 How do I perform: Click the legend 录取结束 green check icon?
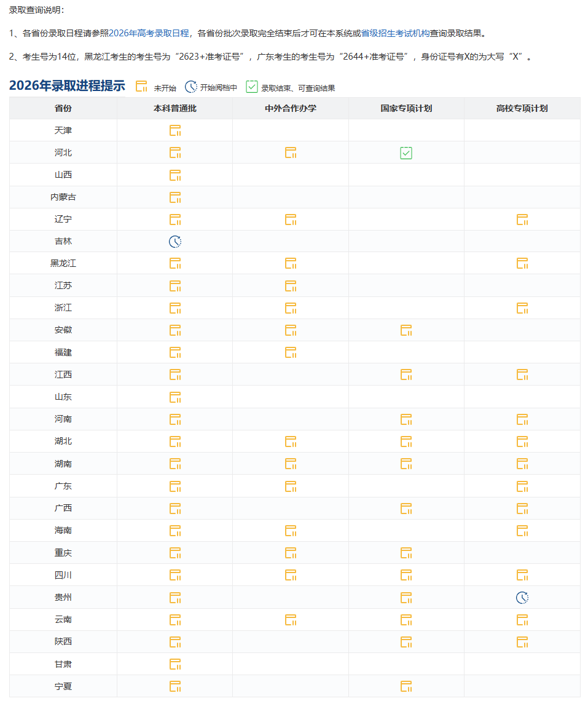pos(252,87)
